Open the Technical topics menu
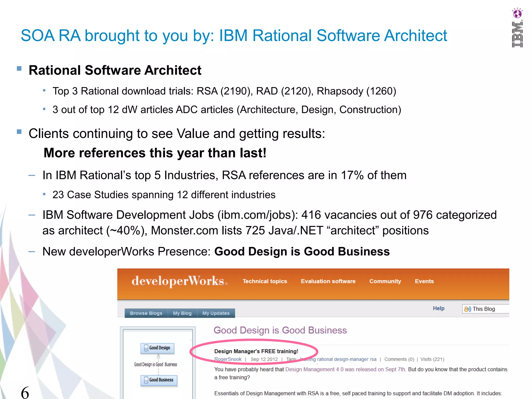 (265, 281)
